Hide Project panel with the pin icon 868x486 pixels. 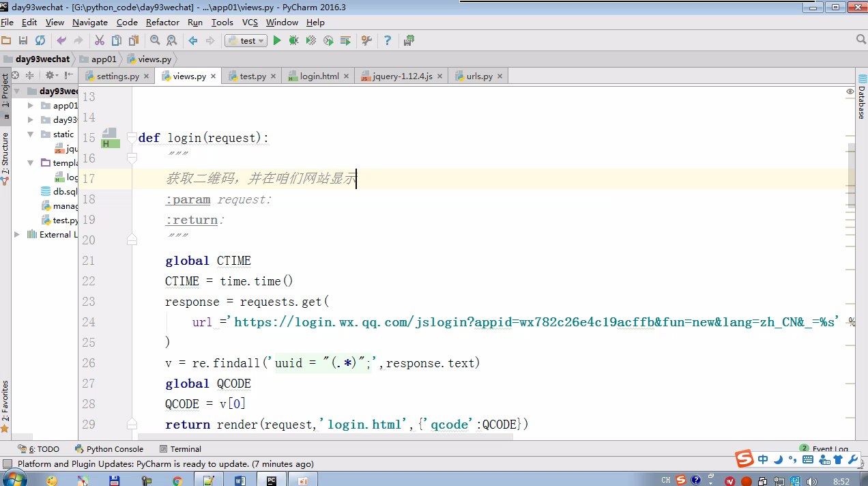click(x=68, y=75)
